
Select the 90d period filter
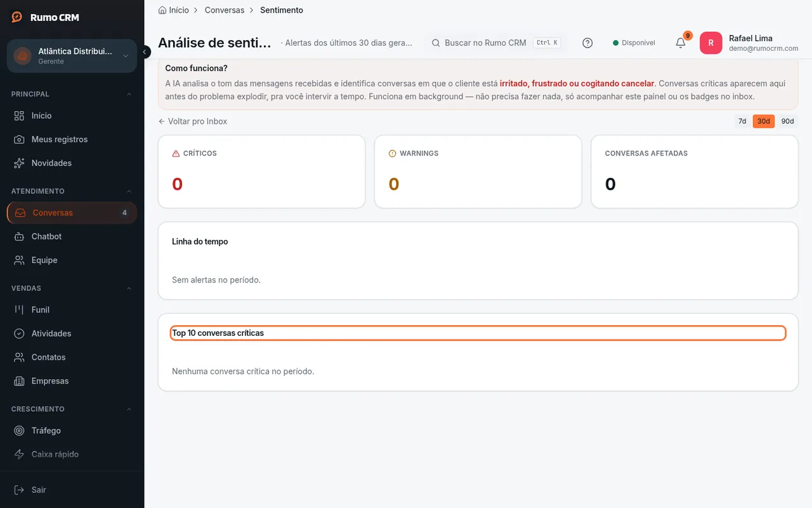pyautogui.click(x=787, y=121)
